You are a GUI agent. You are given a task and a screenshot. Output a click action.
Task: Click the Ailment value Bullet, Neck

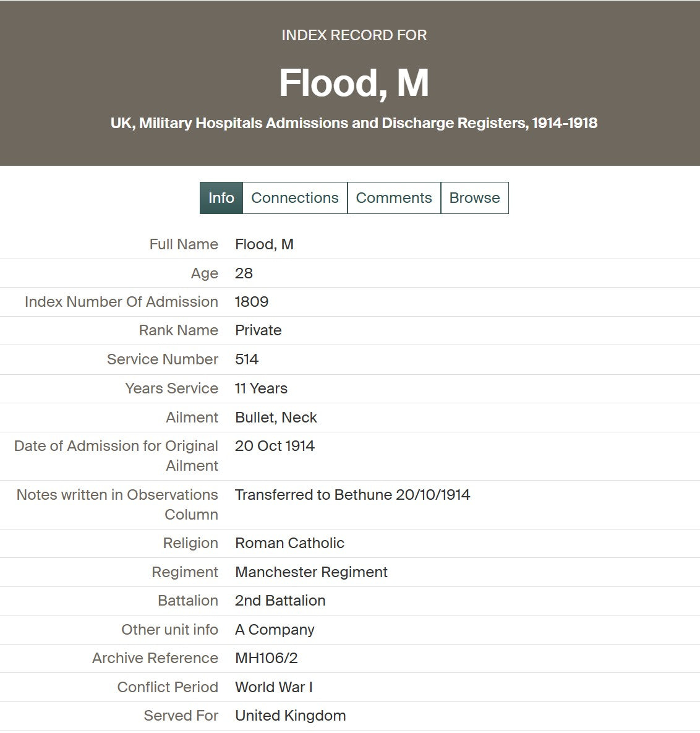276,417
